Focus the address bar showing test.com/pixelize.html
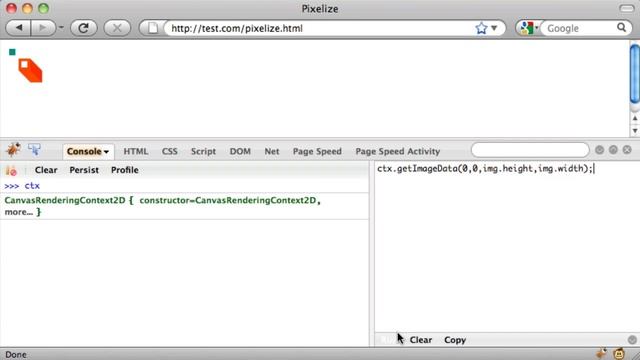Screen dimensions: 640x360 point(318,28)
